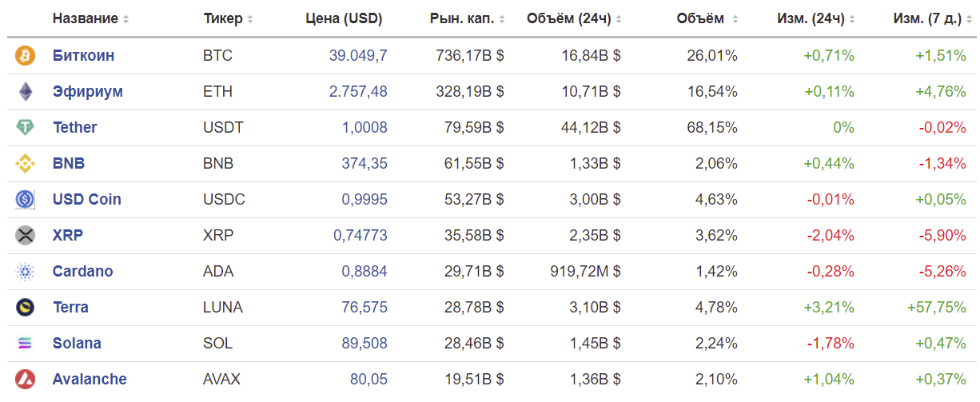Open the Эфириум coin link
Viewport: 980px width, 402px height.
point(88,92)
